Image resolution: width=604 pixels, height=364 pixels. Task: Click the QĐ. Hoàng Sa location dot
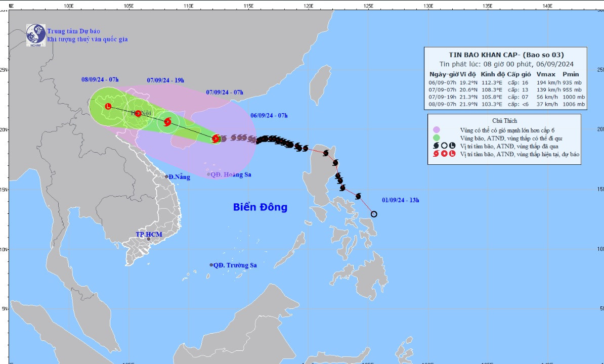click(x=208, y=174)
